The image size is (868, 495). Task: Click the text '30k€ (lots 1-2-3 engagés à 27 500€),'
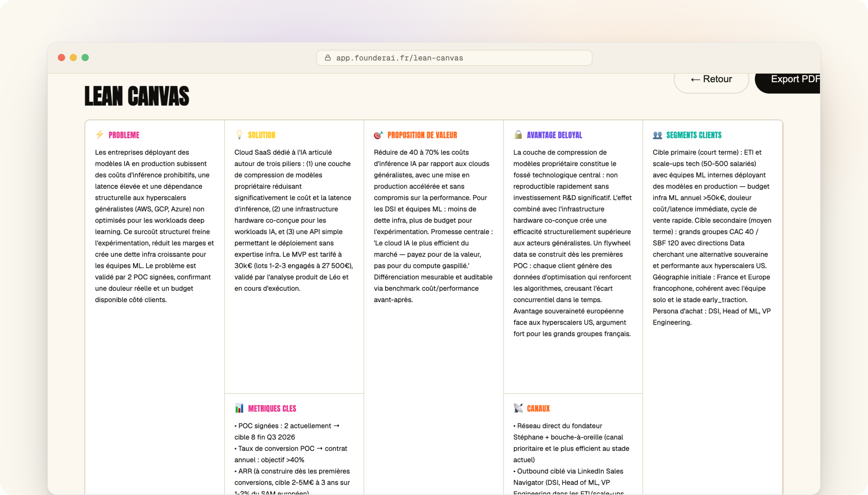pos(293,266)
